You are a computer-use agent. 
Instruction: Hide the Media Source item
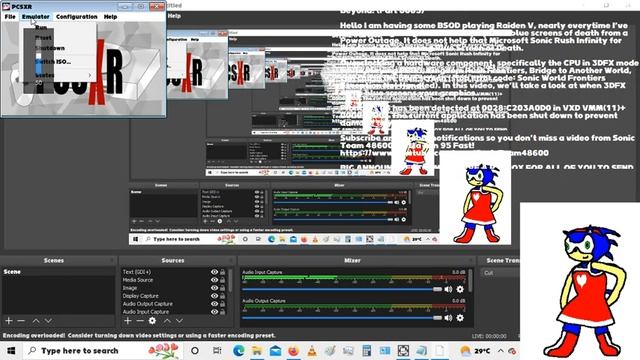pos(214,280)
